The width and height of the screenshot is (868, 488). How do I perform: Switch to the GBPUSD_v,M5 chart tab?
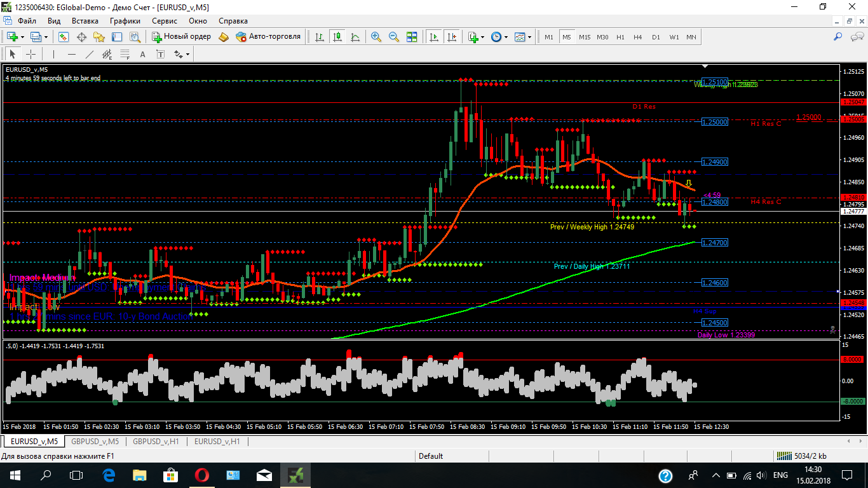[x=95, y=441]
